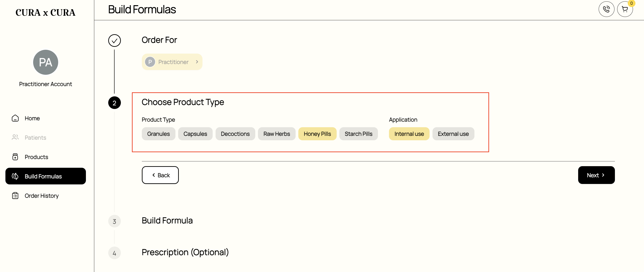Viewport: 644px width, 272px height.
Task: Click the Next button
Action: tap(596, 175)
